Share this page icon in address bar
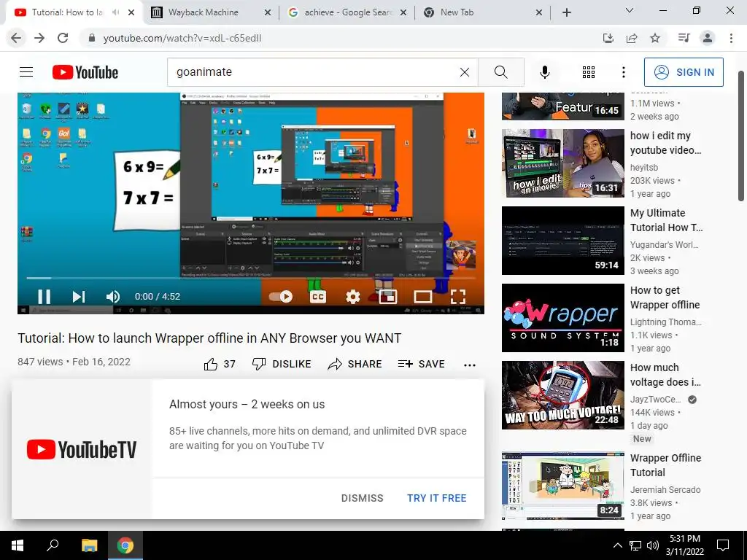 [632, 38]
